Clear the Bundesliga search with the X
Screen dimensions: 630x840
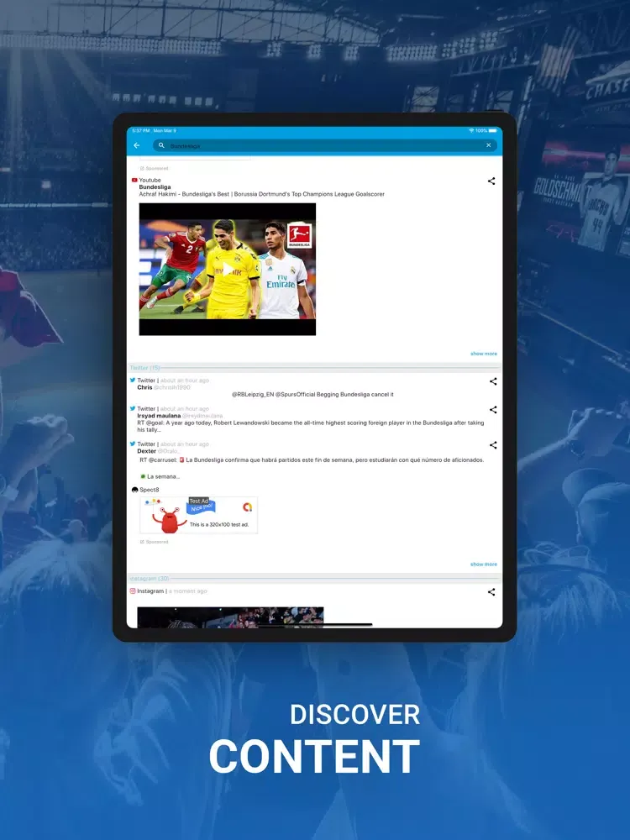pyautogui.click(x=488, y=145)
